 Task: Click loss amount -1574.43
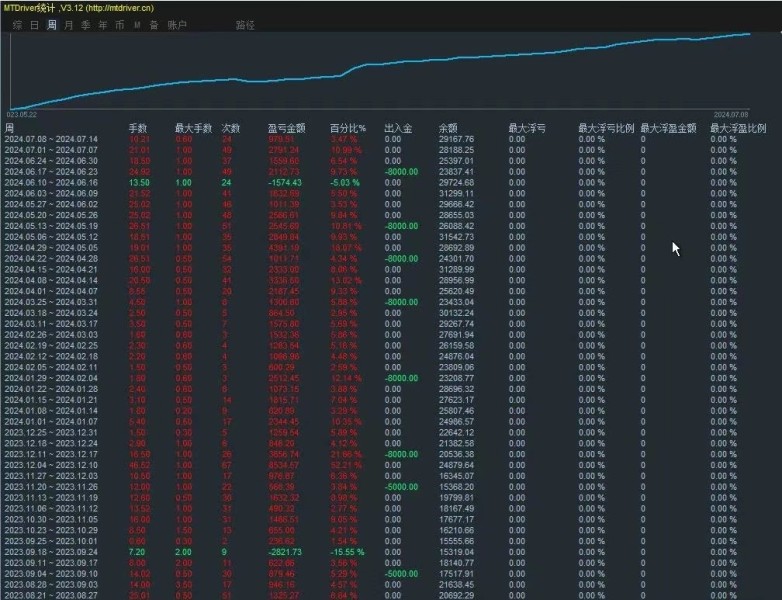[x=285, y=183]
